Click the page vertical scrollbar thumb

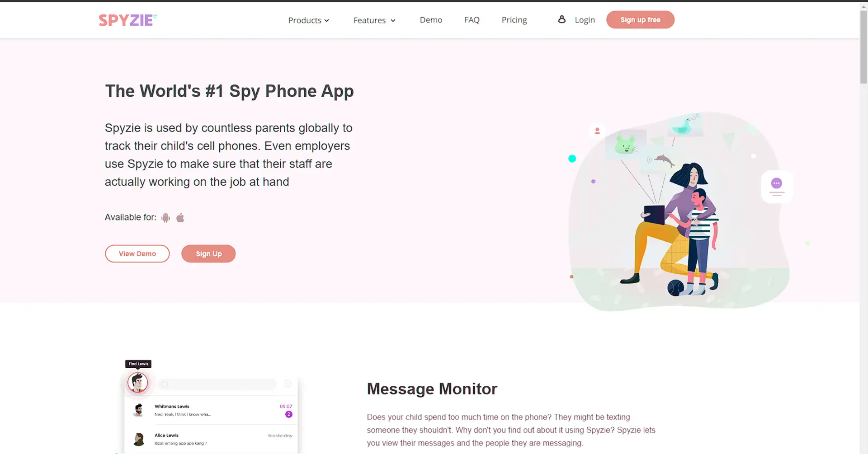(863, 47)
